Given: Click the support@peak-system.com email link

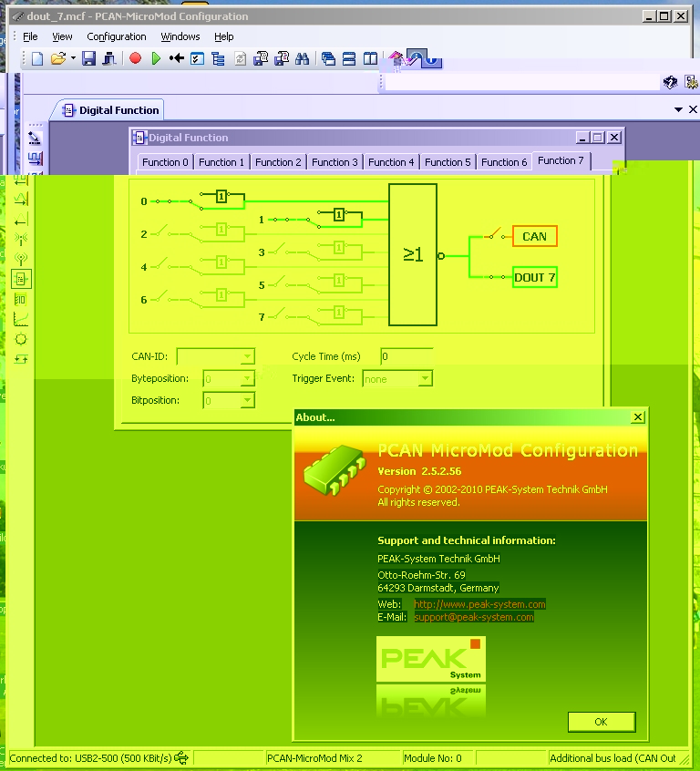Looking at the screenshot, I should click(474, 617).
